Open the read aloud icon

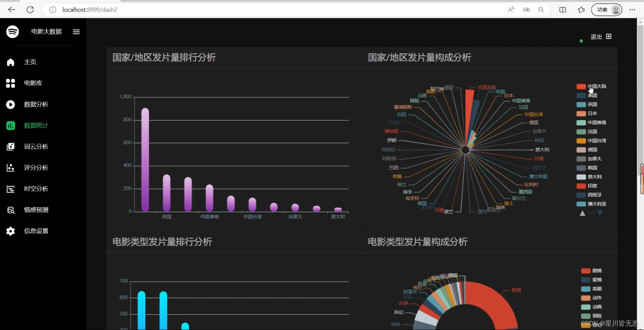(511, 10)
